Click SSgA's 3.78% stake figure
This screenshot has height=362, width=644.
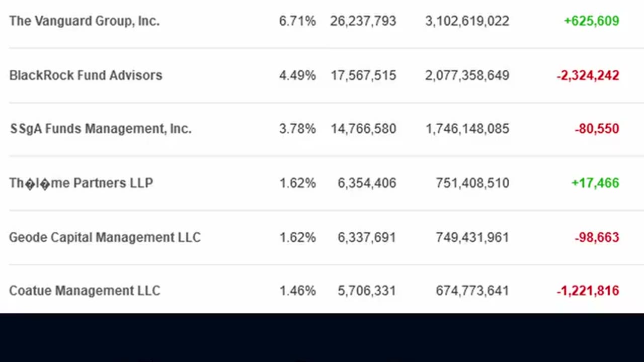coord(297,129)
